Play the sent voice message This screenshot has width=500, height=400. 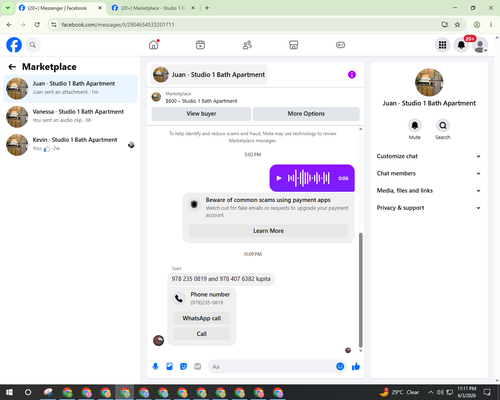tap(279, 178)
